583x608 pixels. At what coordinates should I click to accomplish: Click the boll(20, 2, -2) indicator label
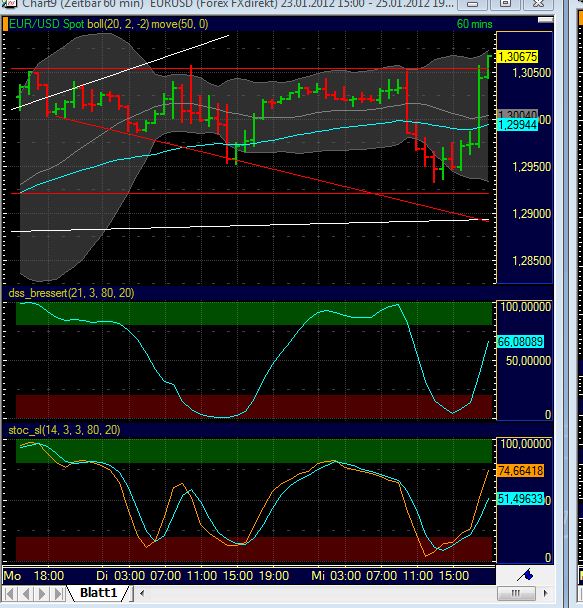tap(118, 24)
